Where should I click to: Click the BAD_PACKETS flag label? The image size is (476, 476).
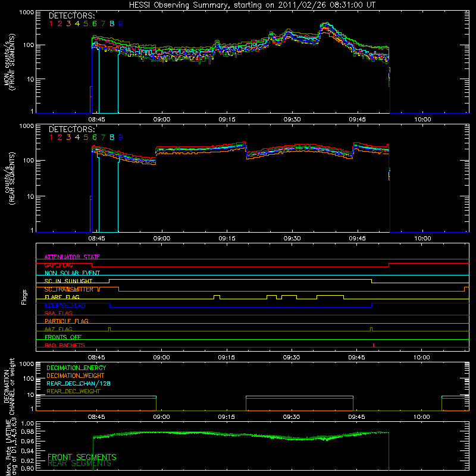tap(65, 345)
